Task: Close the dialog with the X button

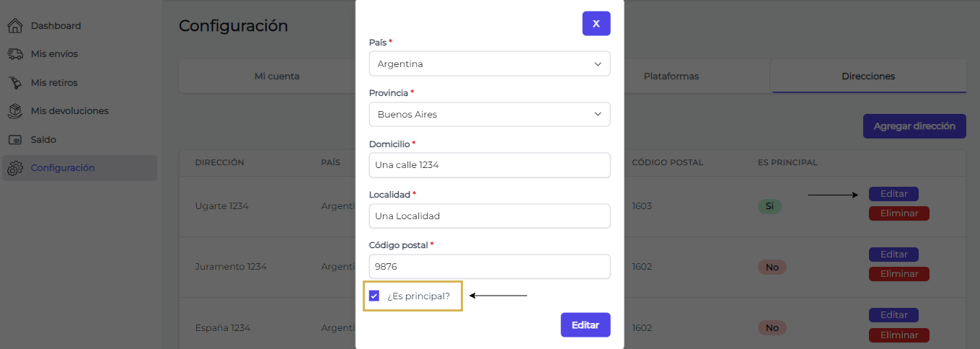Action: pos(596,23)
